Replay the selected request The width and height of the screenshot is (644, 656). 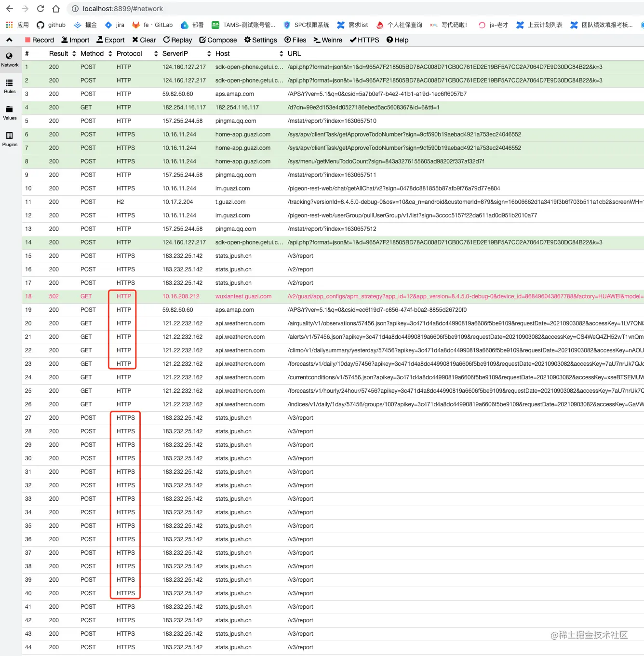point(177,40)
